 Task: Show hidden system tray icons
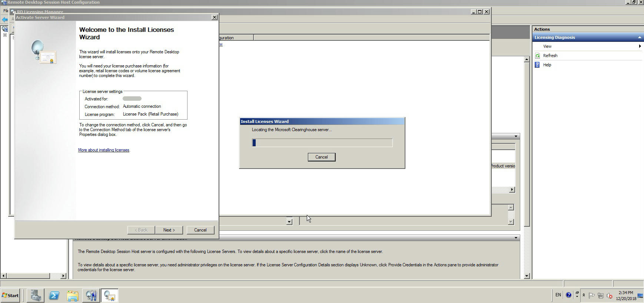584,295
